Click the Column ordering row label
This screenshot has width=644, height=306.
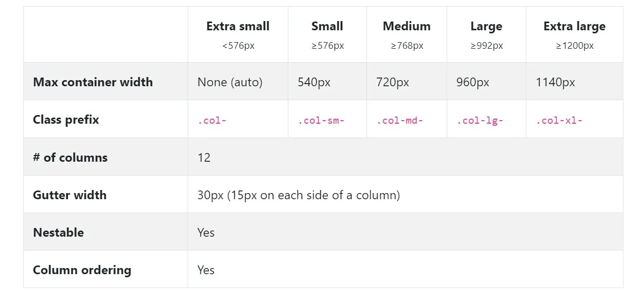(x=82, y=270)
